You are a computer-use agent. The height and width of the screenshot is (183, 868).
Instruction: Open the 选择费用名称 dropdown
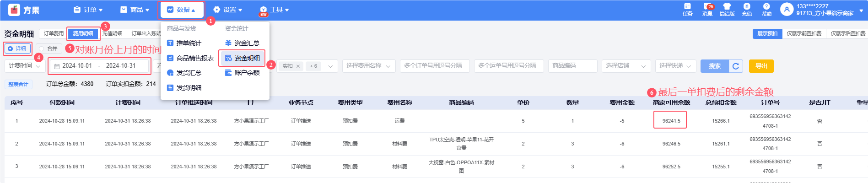point(369,66)
